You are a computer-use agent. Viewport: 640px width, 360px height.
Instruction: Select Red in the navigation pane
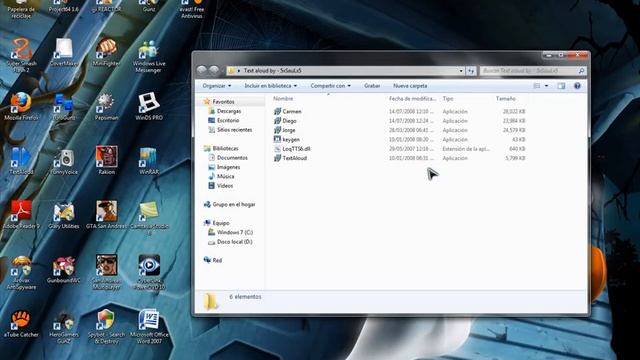(217, 260)
